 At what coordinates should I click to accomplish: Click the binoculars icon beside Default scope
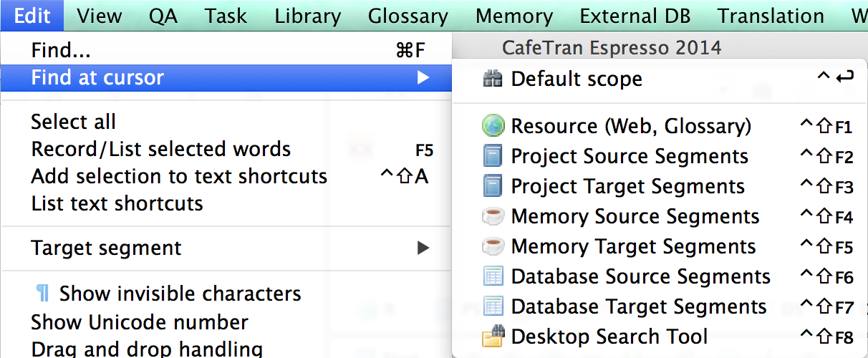[x=493, y=79]
